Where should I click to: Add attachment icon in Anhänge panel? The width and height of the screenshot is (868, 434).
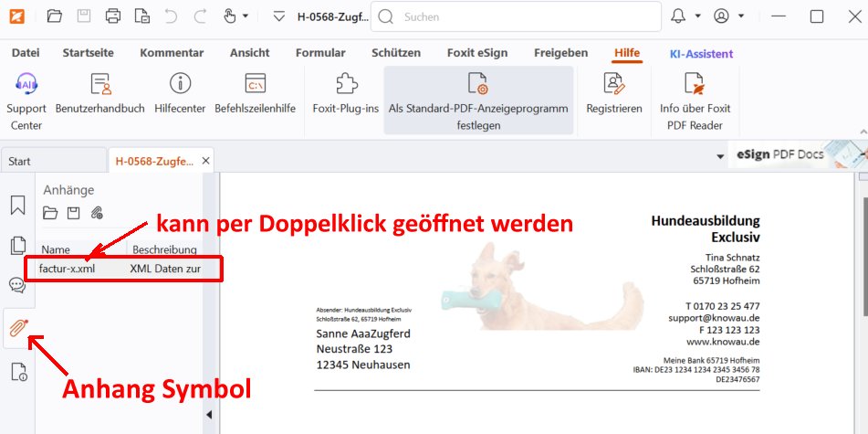(x=97, y=213)
